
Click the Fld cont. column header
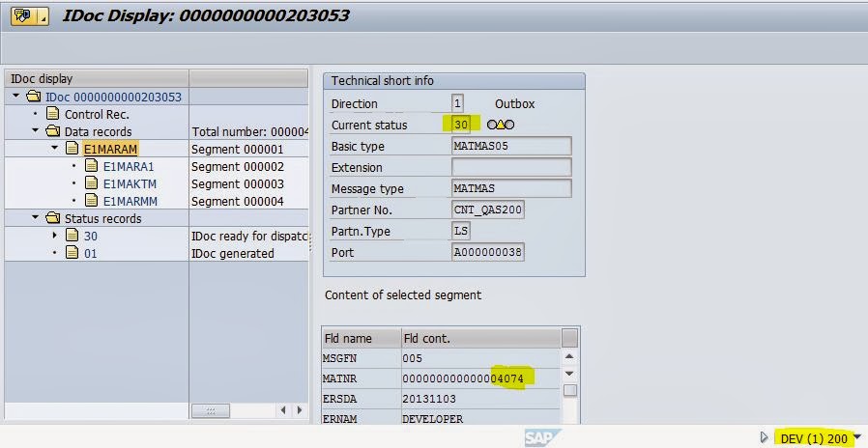tap(481, 337)
